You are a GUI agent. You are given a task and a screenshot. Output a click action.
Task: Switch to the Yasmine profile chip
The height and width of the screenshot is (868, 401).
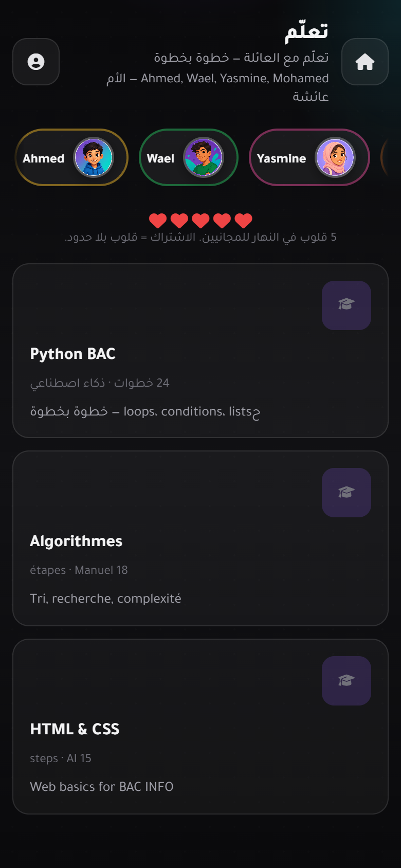tap(309, 157)
